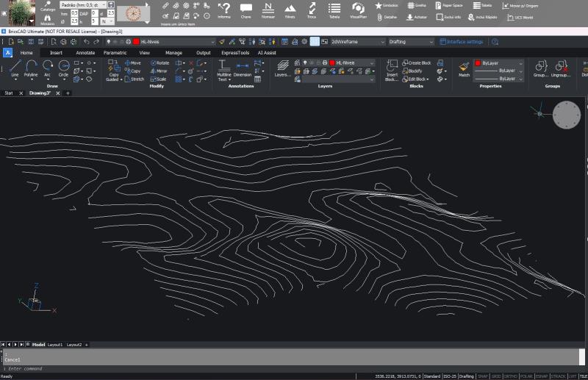Toggle ORTHO mode in status bar
Image resolution: width=588 pixels, height=380 pixels.
(511, 376)
